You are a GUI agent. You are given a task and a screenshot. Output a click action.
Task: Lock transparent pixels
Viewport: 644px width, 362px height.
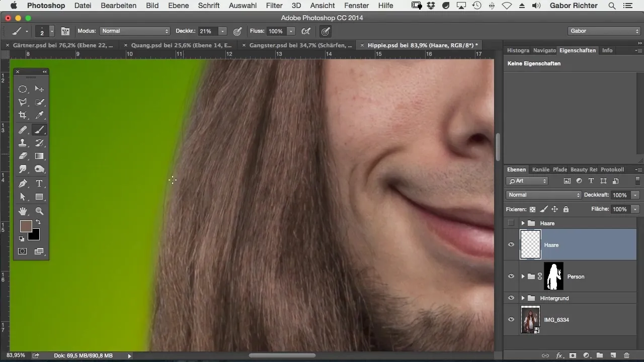(533, 209)
